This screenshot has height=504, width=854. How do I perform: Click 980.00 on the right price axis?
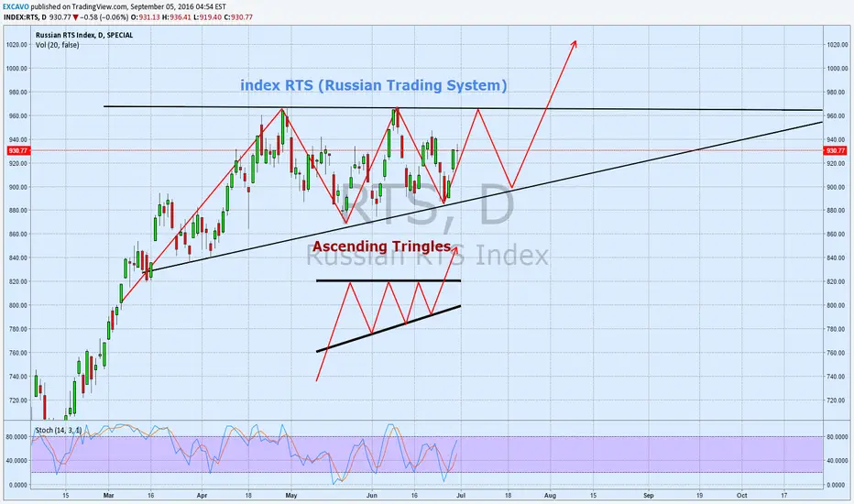tap(838, 93)
